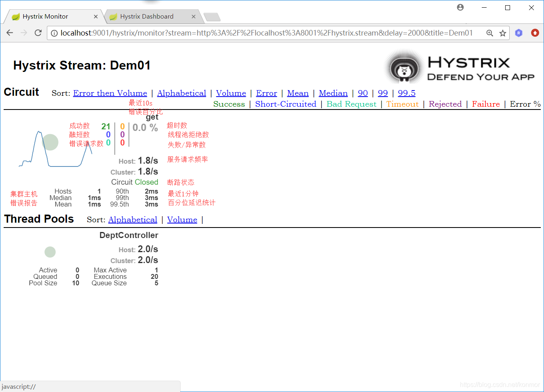Close the Hystrix Monitor tab
544x392 pixels.
pos(96,17)
